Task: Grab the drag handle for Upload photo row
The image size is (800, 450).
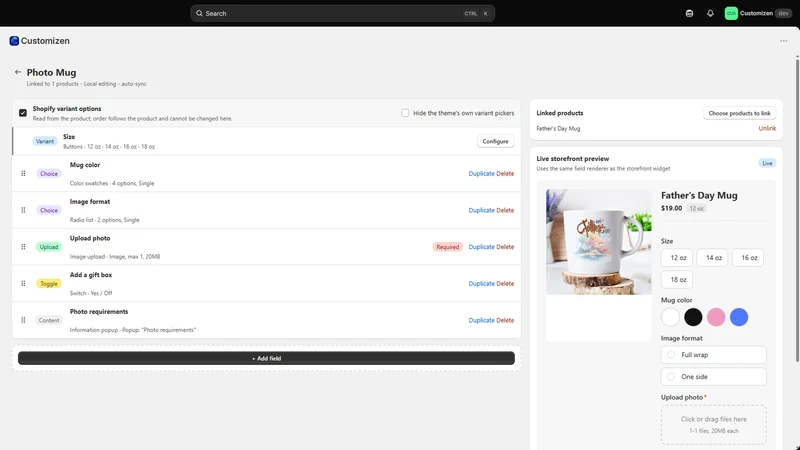Action: tap(23, 247)
